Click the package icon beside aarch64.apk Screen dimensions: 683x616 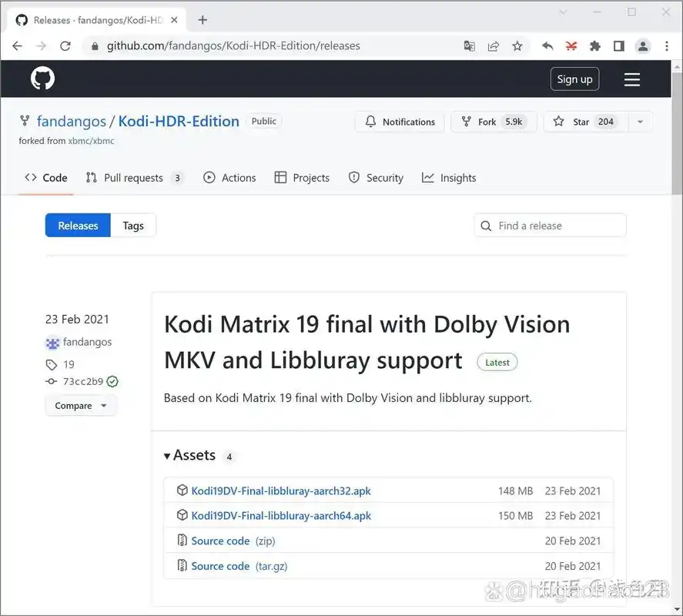[182, 515]
